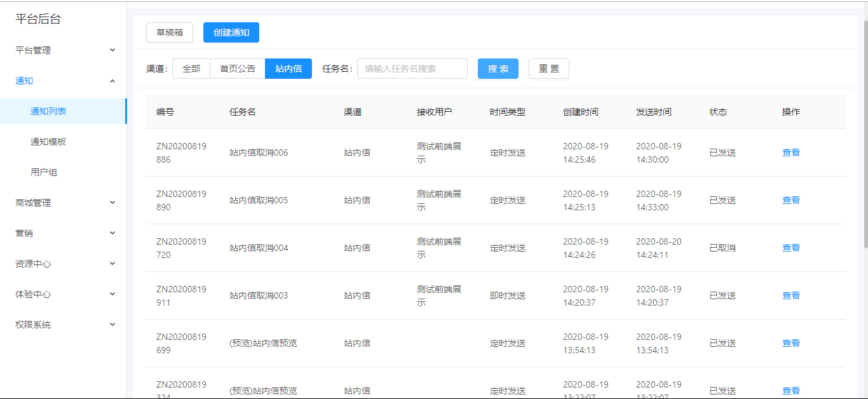Screen dimensions: 868x399
Task: Focus the 任务名 search input
Action: click(x=412, y=69)
